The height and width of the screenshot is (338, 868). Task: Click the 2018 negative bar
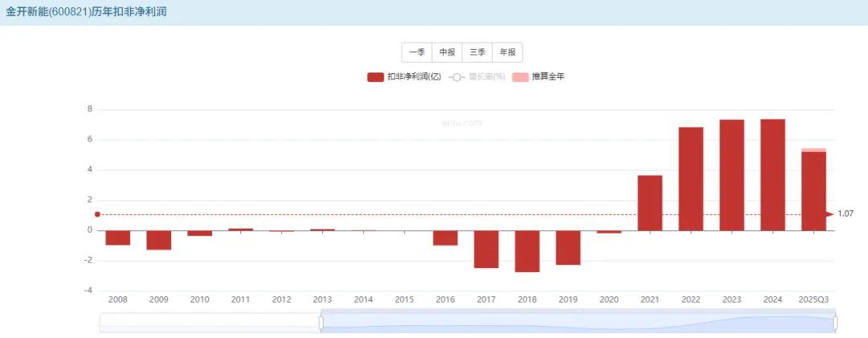(527, 251)
